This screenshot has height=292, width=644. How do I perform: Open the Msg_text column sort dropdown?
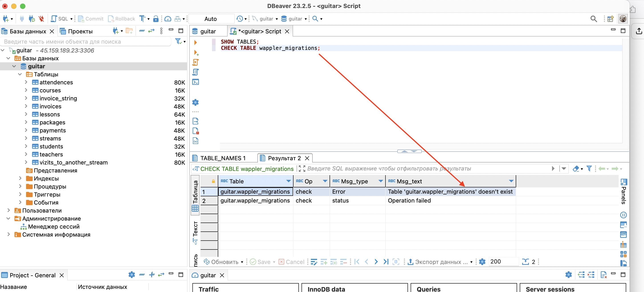click(511, 181)
